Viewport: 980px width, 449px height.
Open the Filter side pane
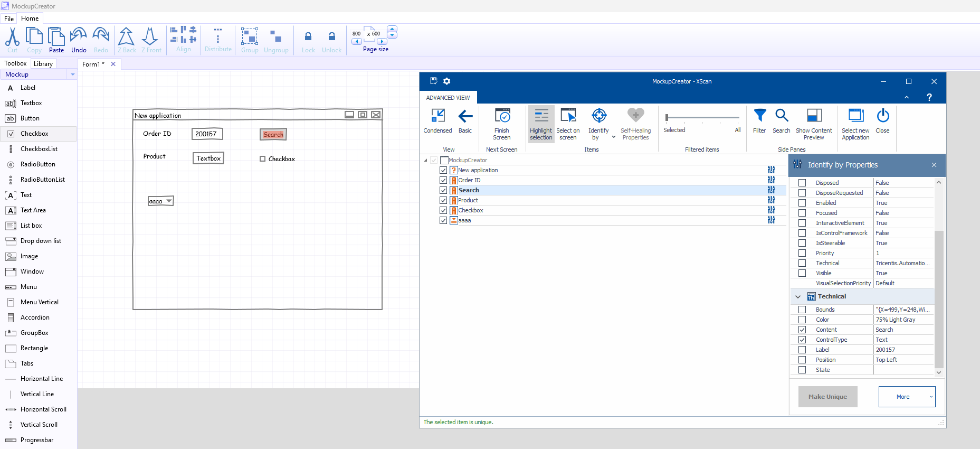[x=759, y=116]
